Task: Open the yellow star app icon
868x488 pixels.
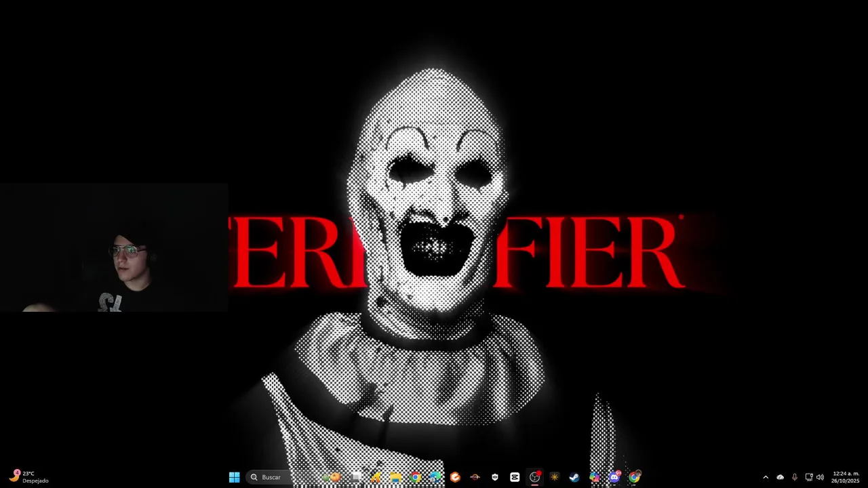Action: (555, 477)
